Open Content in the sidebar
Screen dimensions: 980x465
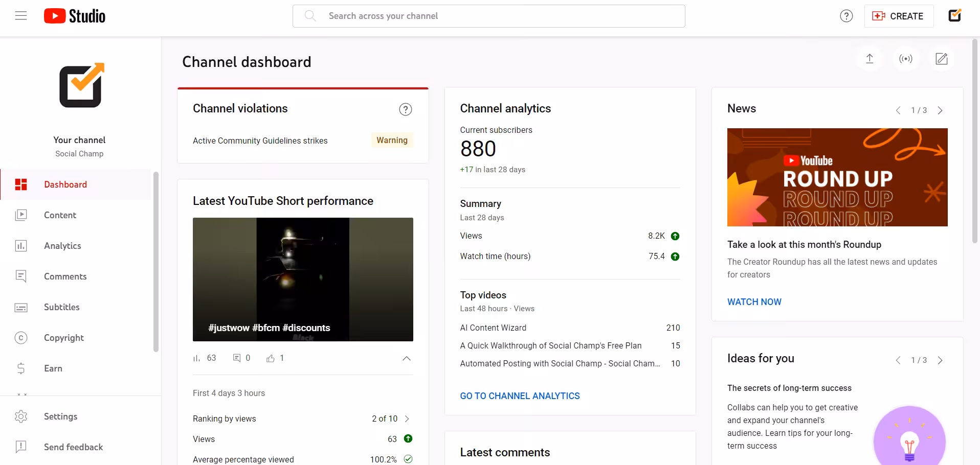click(x=76, y=215)
